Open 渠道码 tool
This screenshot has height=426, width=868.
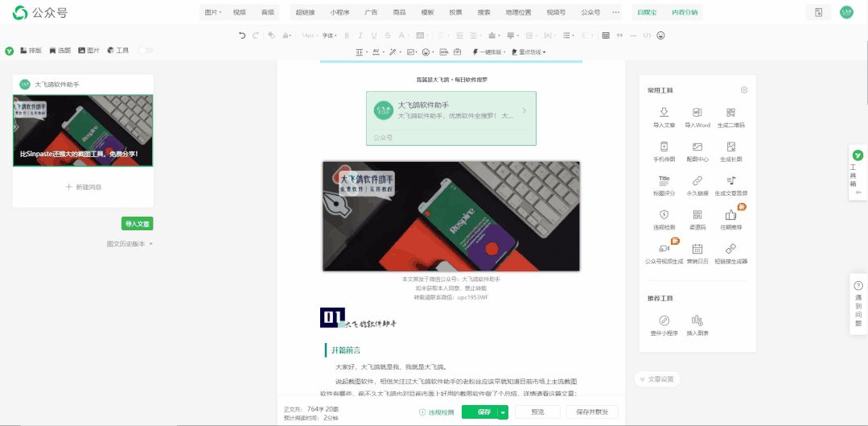click(x=697, y=220)
